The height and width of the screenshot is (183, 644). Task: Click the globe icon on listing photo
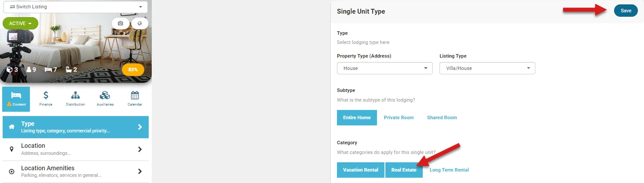139,23
